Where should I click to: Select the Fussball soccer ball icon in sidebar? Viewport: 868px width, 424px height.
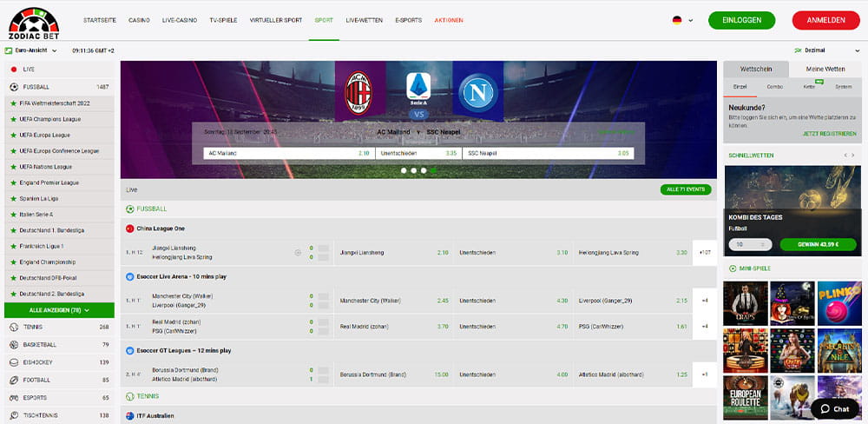pyautogui.click(x=14, y=87)
